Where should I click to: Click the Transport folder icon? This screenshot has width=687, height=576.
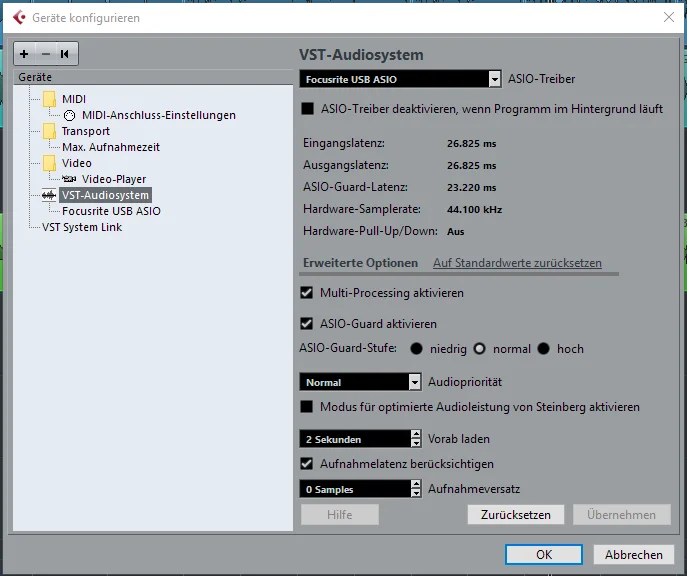49,131
